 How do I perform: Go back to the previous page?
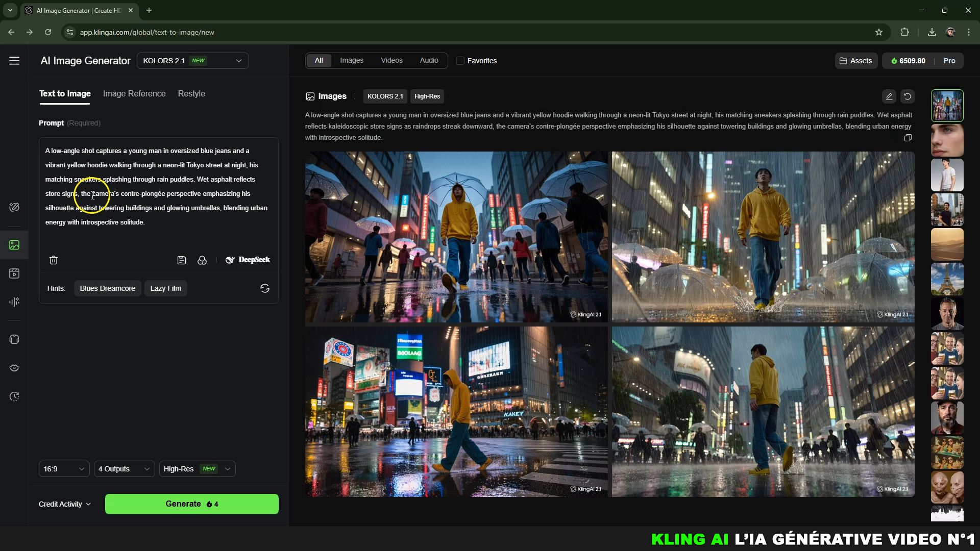click(x=11, y=32)
